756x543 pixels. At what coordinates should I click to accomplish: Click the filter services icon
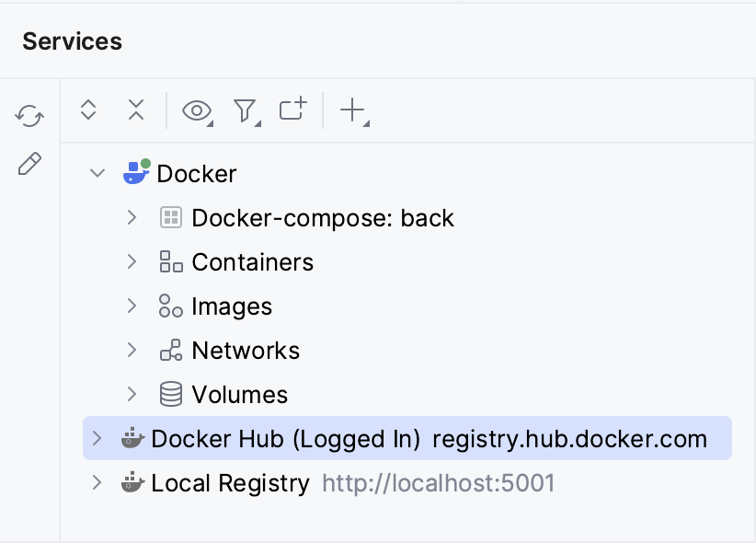point(245,110)
